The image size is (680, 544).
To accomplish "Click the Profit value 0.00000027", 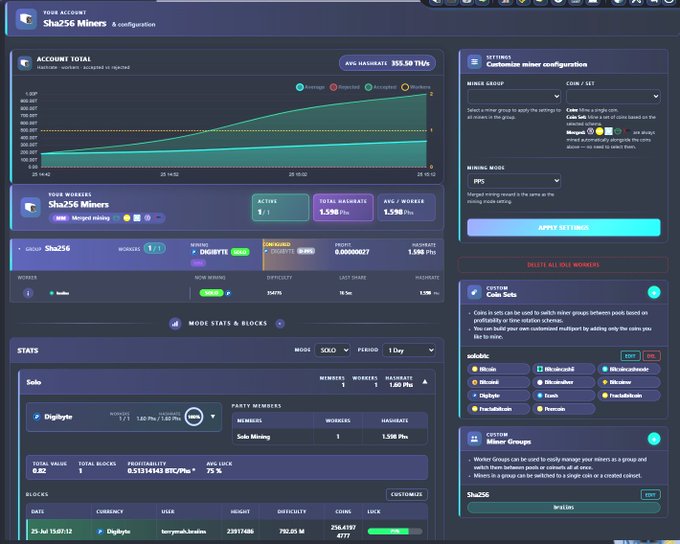I will [352, 252].
